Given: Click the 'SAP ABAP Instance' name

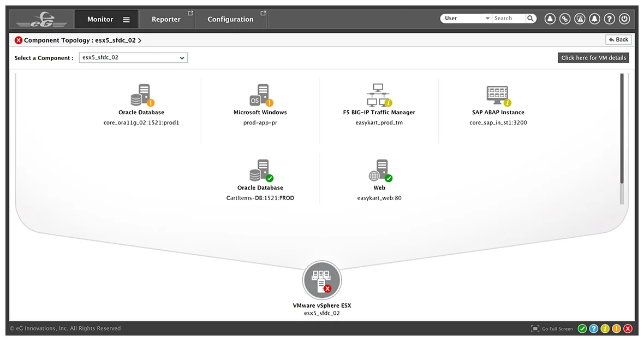Looking at the screenshot, I should 498,112.
